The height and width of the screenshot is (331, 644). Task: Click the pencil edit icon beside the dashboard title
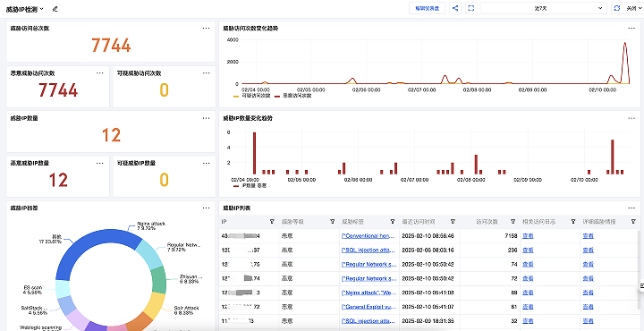[55, 9]
